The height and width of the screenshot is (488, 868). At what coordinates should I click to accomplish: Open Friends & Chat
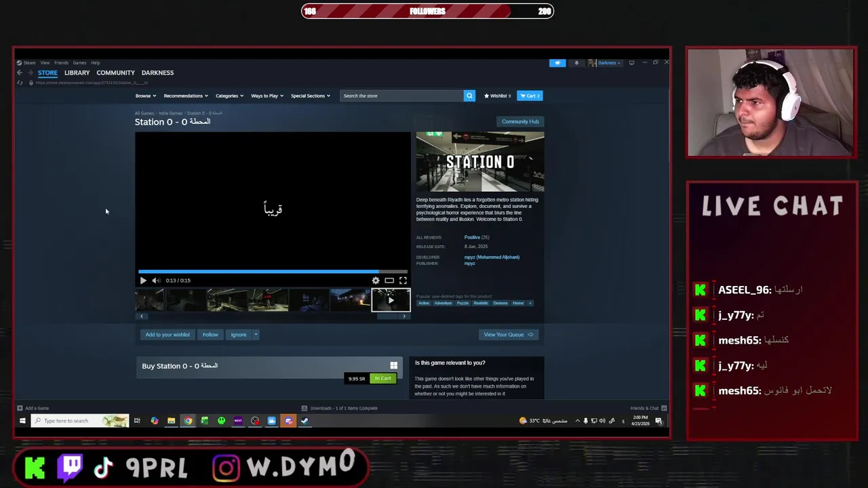(648, 408)
